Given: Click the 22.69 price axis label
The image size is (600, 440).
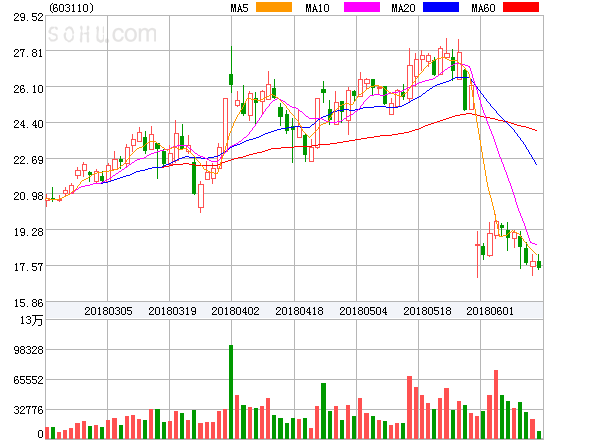Looking at the screenshot, I should 28,160.
